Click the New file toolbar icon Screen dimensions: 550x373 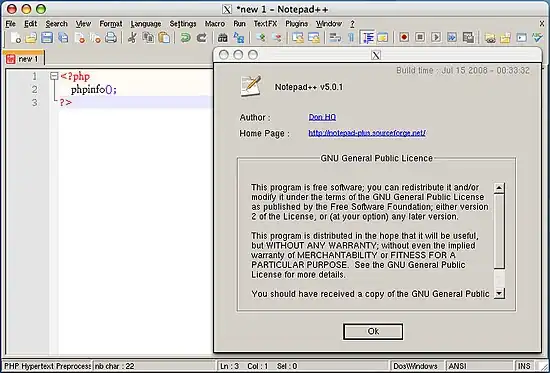coord(15,37)
